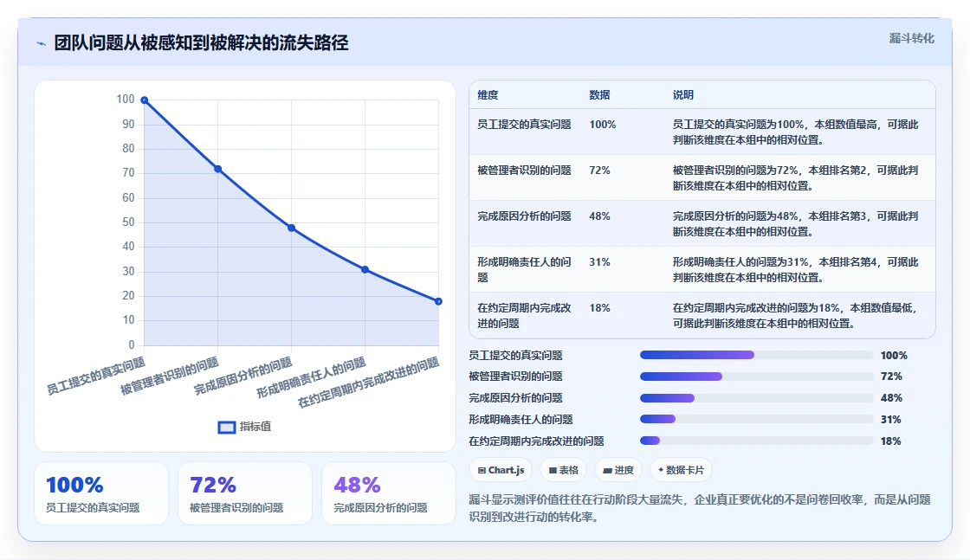Click the 31% value beside its progress bar
Viewport: 970px width, 560px height.
(891, 420)
